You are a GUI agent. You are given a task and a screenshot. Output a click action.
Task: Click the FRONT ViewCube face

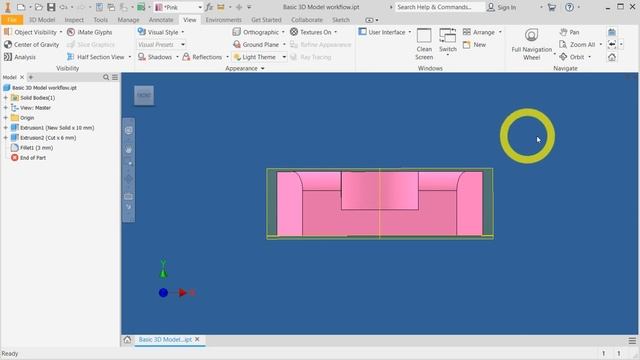(x=144, y=95)
